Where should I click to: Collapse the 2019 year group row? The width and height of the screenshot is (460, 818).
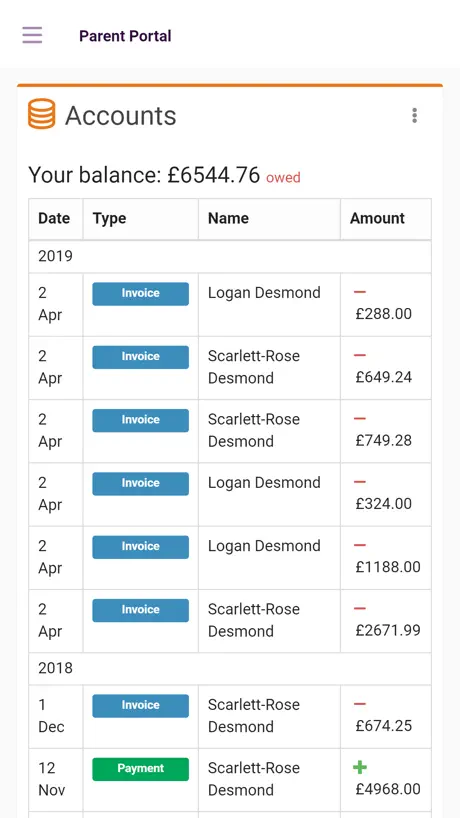(230, 257)
